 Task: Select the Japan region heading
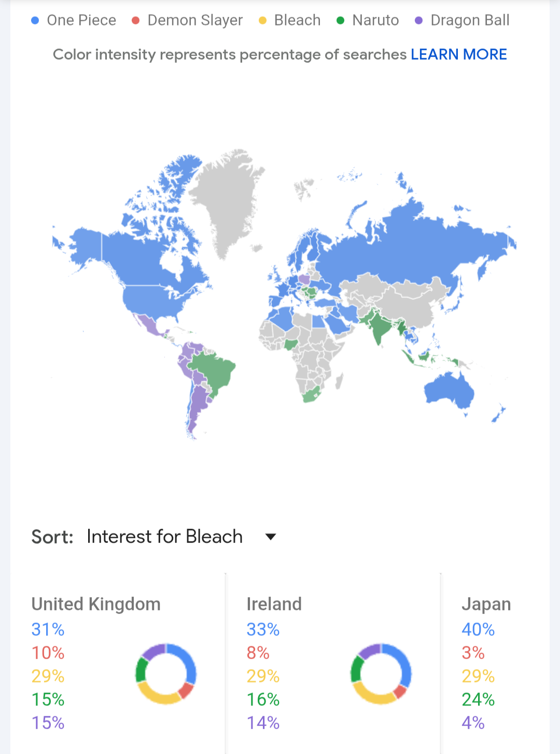[x=486, y=604]
